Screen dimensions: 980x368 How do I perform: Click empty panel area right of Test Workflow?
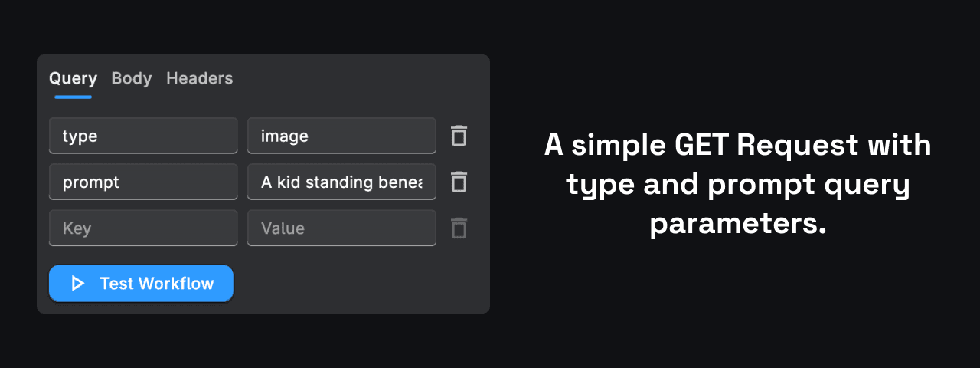point(360,284)
